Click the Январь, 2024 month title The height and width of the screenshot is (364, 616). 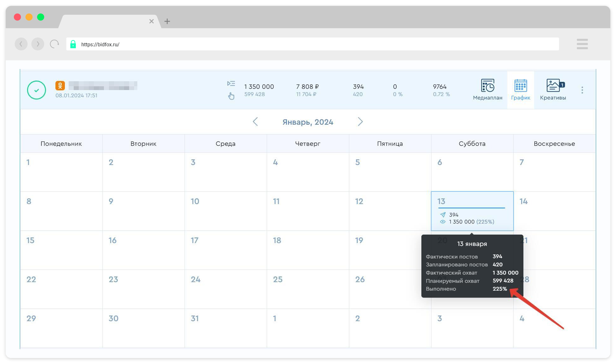click(x=308, y=122)
